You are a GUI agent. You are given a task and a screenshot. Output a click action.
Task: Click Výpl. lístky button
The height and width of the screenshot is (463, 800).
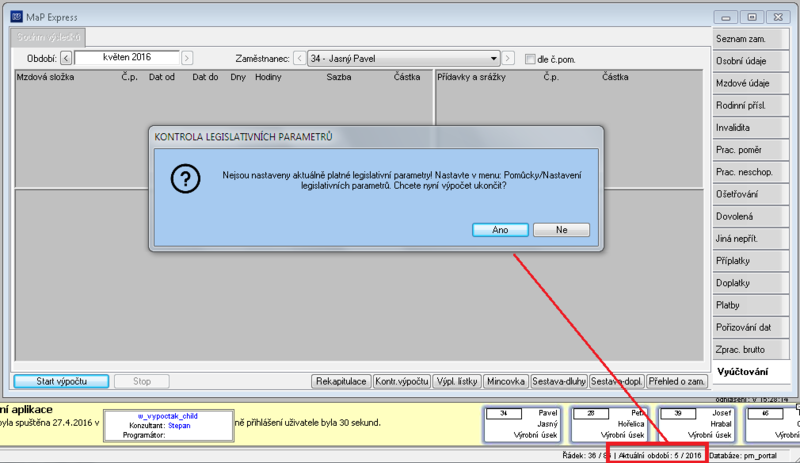click(457, 381)
